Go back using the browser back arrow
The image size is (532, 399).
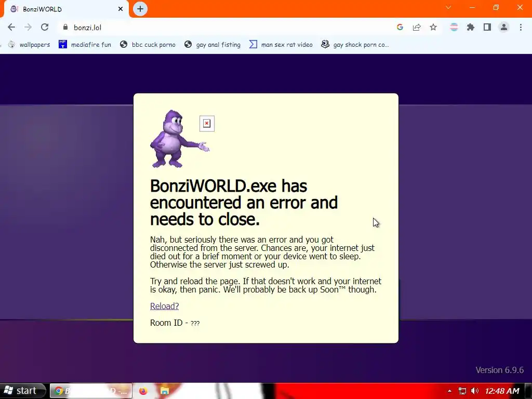pos(11,27)
